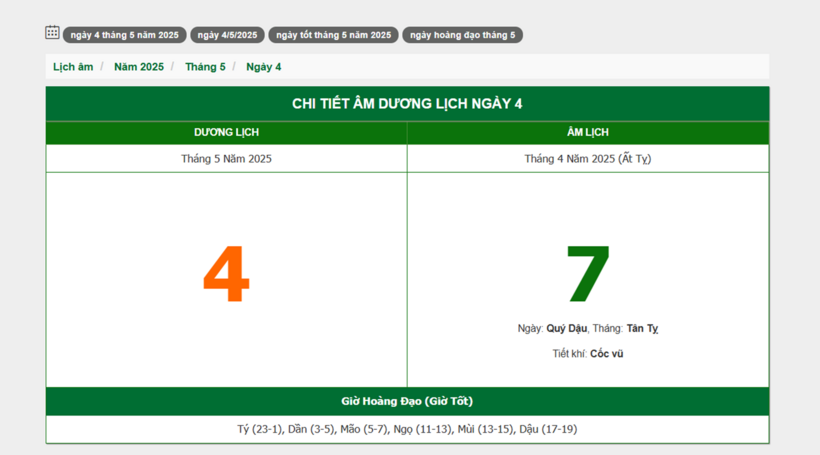Open the 'ngày tốt tháng 5 năm 2025' tag
820x455 pixels.
click(x=333, y=35)
